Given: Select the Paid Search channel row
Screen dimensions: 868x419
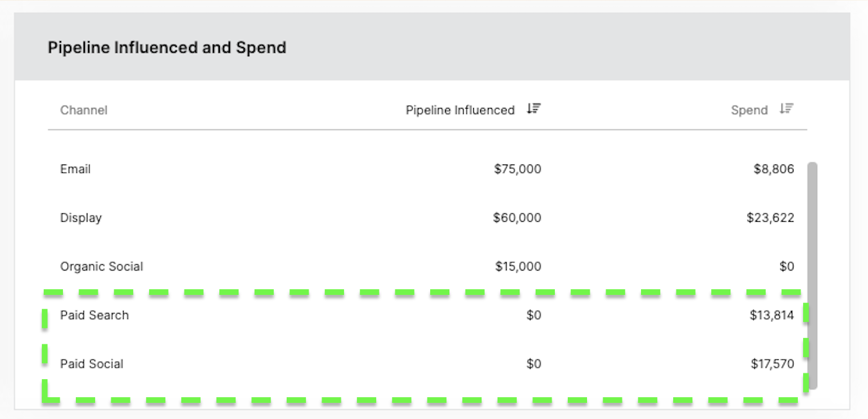Looking at the screenshot, I should point(427,316).
